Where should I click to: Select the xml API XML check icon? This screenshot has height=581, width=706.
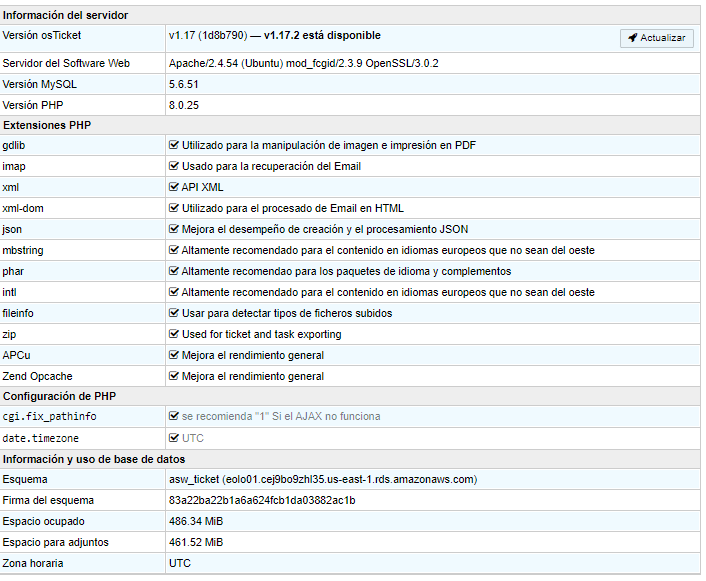174,187
